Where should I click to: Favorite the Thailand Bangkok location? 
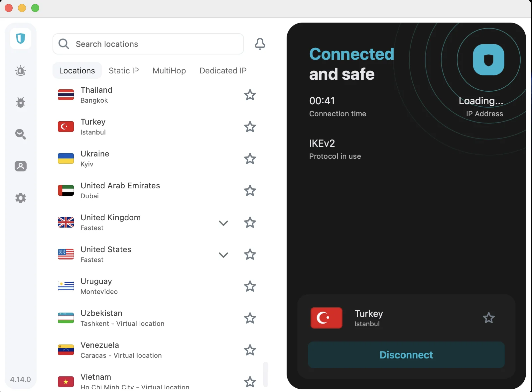click(x=250, y=95)
